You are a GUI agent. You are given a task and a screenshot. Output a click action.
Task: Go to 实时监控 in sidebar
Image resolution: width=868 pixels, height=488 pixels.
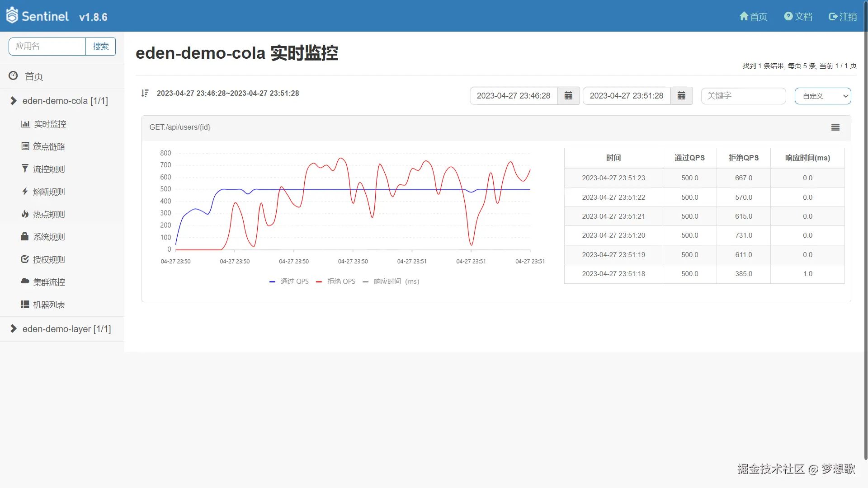tap(50, 124)
